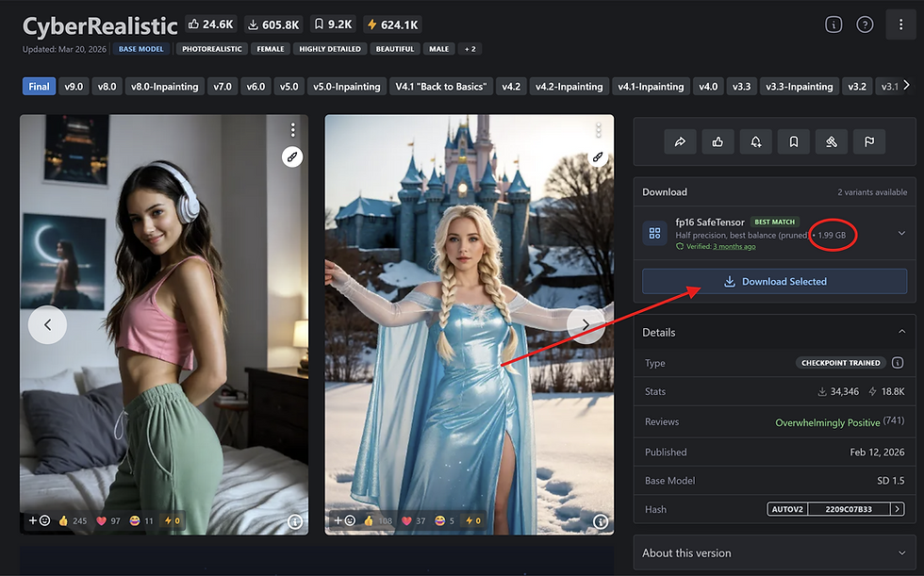Open the three-dot menu in header
This screenshot has width=924, height=576.
[x=900, y=25]
